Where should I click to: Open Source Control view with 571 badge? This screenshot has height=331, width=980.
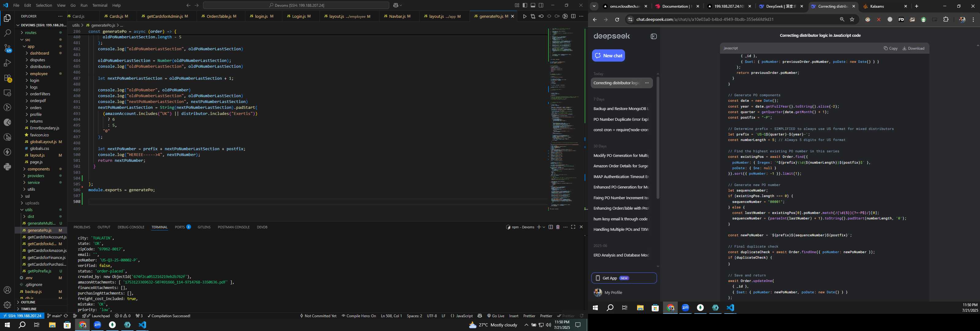point(7,48)
